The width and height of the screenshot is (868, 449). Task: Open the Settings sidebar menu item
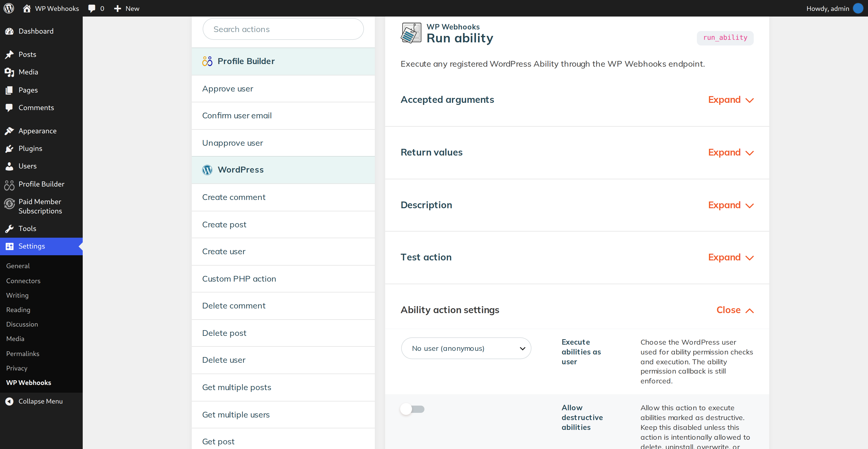pos(41,246)
